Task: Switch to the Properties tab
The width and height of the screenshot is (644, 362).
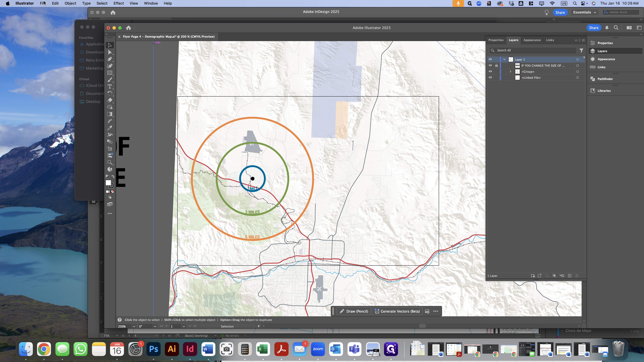Action: point(496,40)
